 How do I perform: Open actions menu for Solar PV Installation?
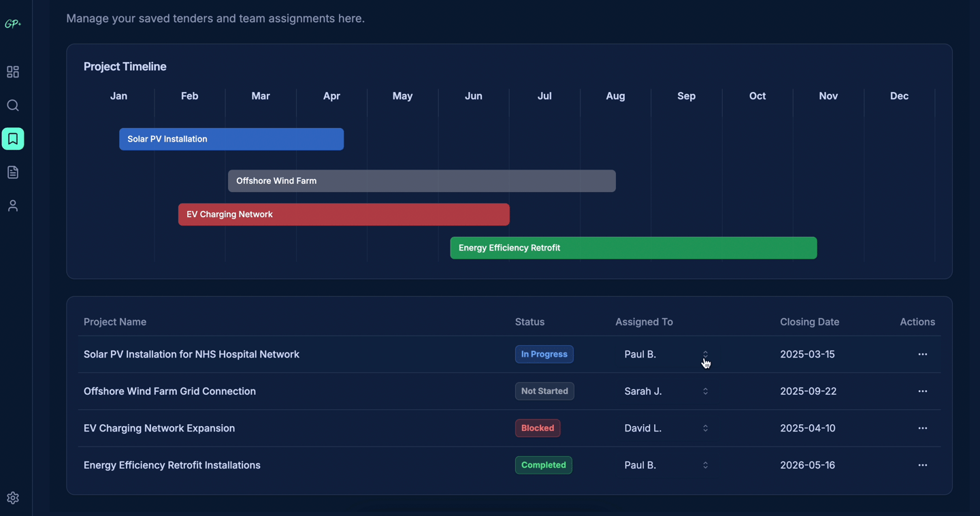pos(923,354)
